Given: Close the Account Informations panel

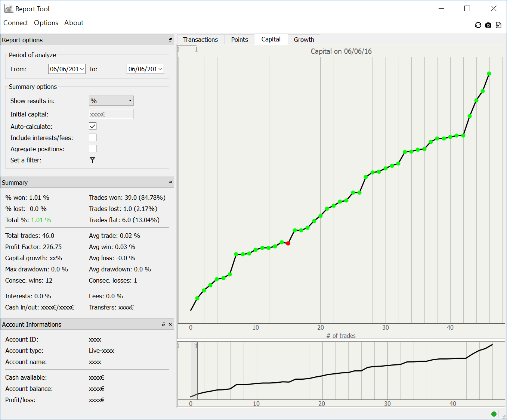Looking at the screenshot, I should click(170, 324).
